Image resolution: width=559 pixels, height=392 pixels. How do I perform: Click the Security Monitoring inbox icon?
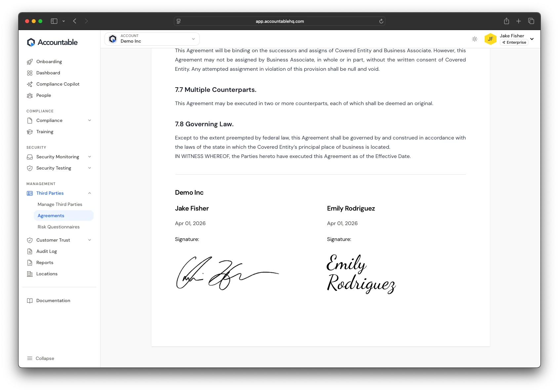pyautogui.click(x=30, y=157)
